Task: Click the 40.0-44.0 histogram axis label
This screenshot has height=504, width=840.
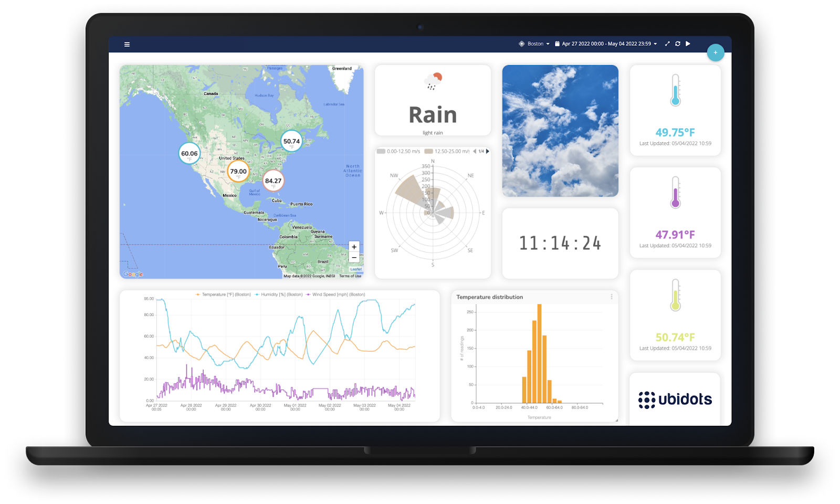Action: (529, 407)
